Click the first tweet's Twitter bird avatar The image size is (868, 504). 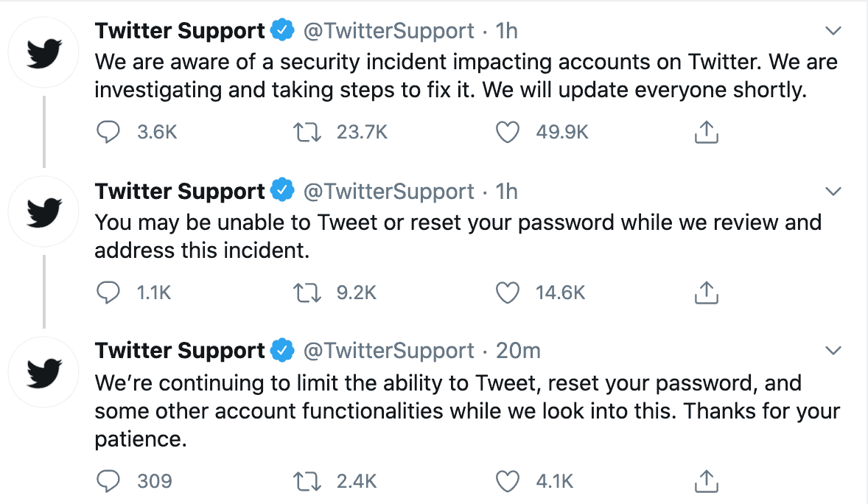43,54
